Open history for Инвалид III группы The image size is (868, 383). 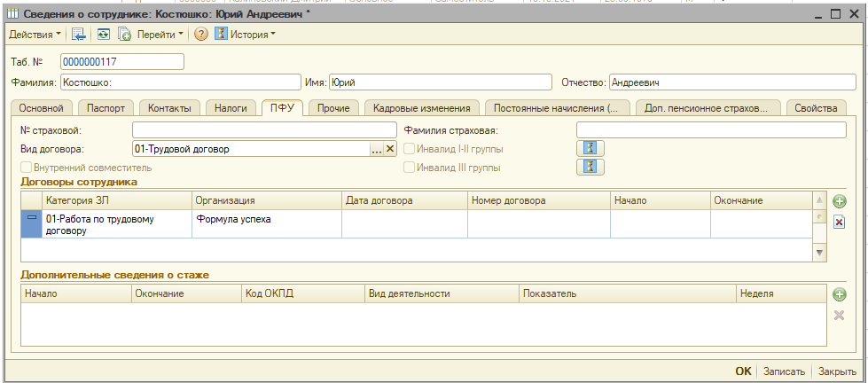pos(590,167)
